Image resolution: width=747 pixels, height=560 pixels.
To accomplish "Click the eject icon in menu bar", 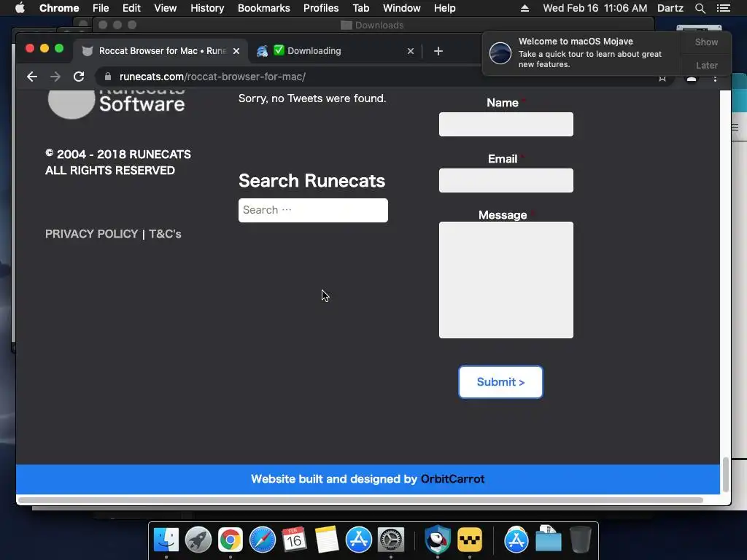I will click(x=525, y=8).
